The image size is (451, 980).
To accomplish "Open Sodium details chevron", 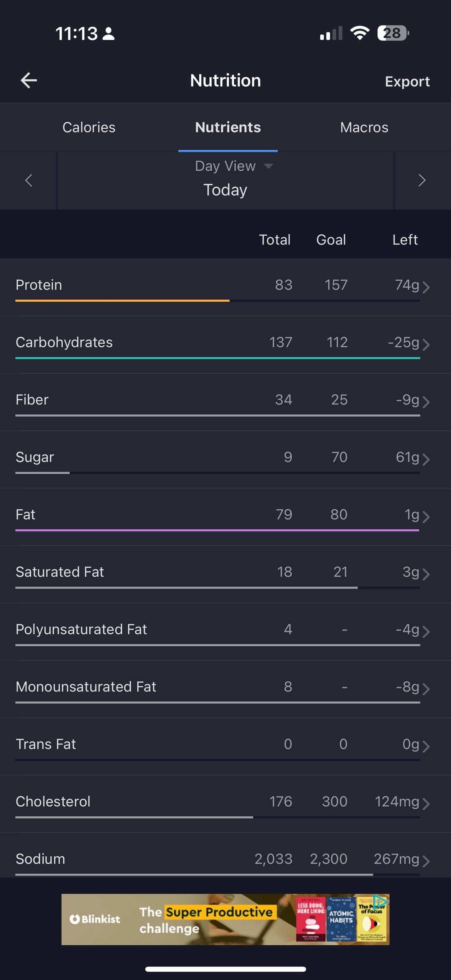I will [426, 861].
